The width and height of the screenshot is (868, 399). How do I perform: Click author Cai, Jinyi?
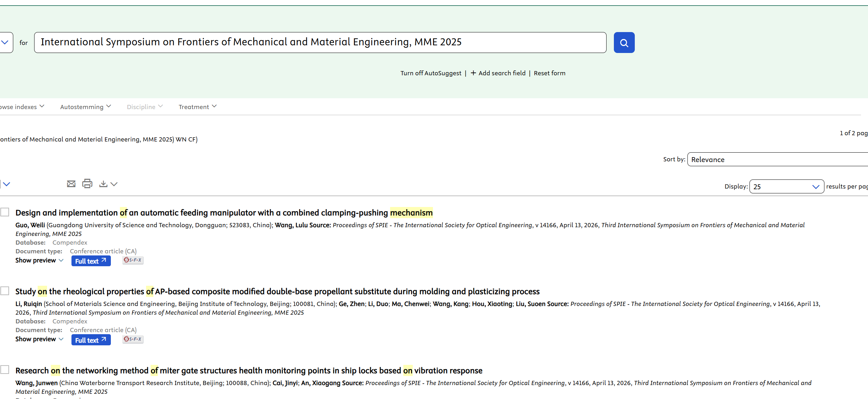(x=285, y=383)
